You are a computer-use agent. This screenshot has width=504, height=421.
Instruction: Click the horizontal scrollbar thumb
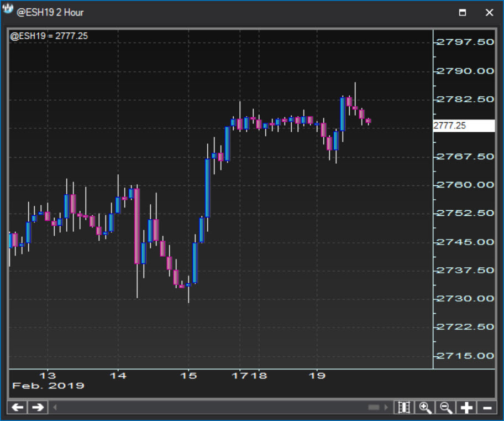[x=374, y=408]
